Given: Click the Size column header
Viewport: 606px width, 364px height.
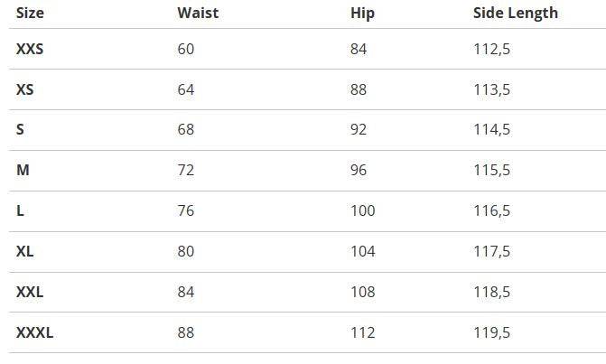Looking at the screenshot, I should 30,13.
